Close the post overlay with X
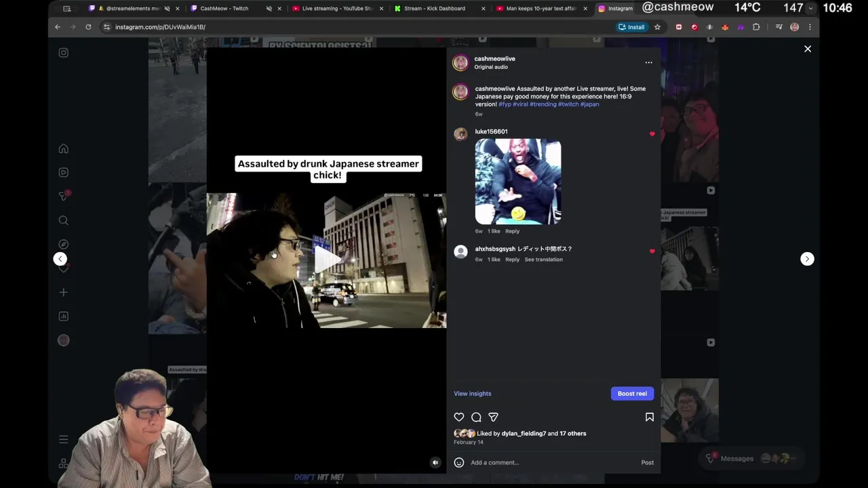 808,49
